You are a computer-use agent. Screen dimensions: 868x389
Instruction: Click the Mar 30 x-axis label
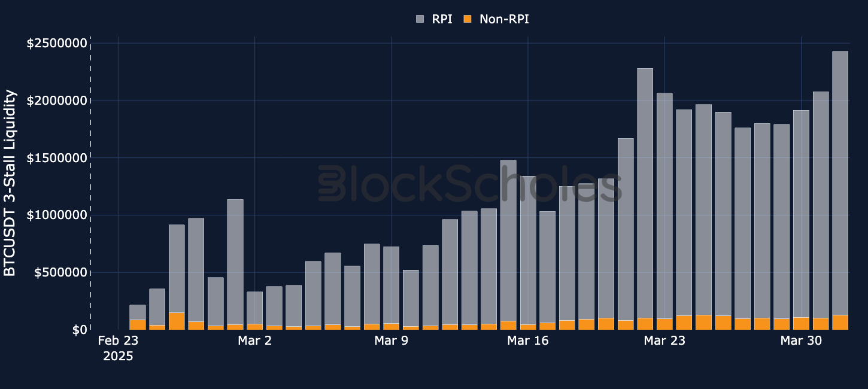coord(802,341)
